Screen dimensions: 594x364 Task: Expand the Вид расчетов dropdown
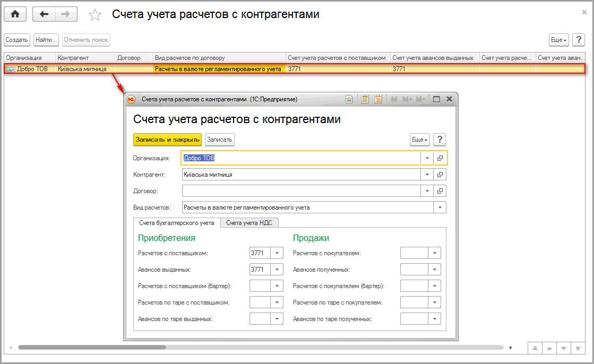tap(440, 207)
